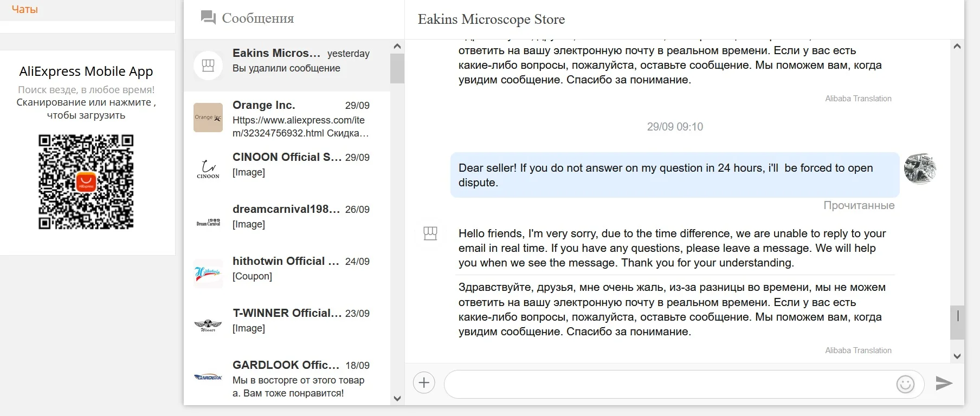980x416 pixels.
Task: Click the AliExpress app QR code
Action: click(86, 182)
